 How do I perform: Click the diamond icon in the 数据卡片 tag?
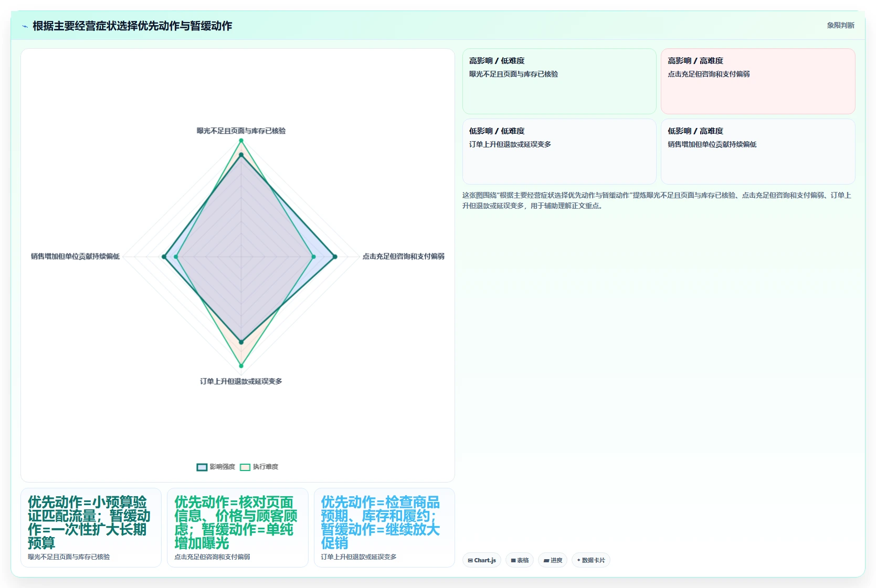click(579, 560)
